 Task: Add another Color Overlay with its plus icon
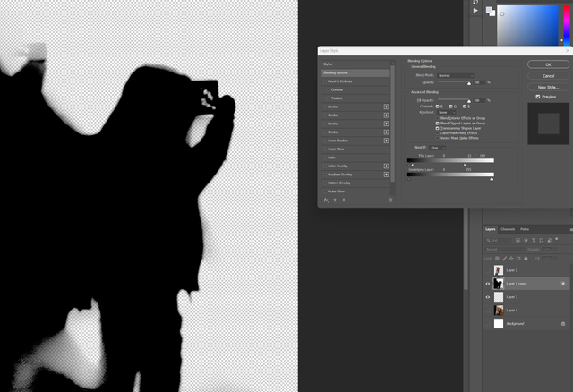click(x=386, y=166)
